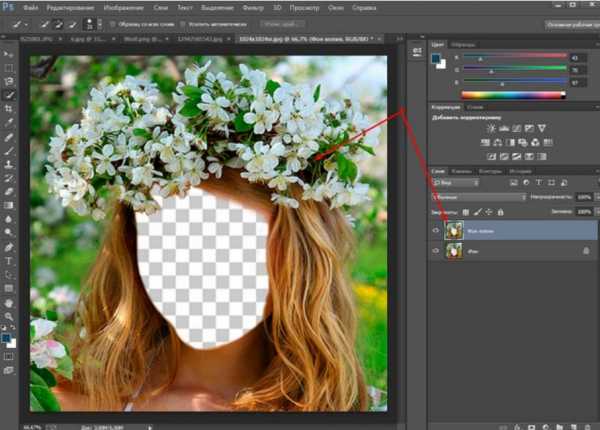This screenshot has width=600, height=430.
Task: Select the Rectangular Marquee tool
Action: (10, 67)
